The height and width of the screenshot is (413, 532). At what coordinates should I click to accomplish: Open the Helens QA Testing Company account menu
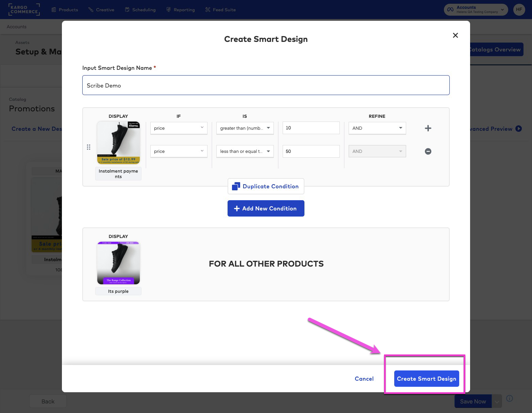(x=475, y=10)
